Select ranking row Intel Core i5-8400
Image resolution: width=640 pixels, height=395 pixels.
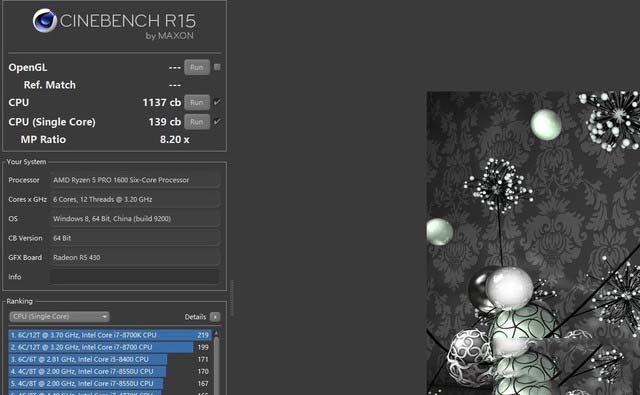click(x=109, y=359)
